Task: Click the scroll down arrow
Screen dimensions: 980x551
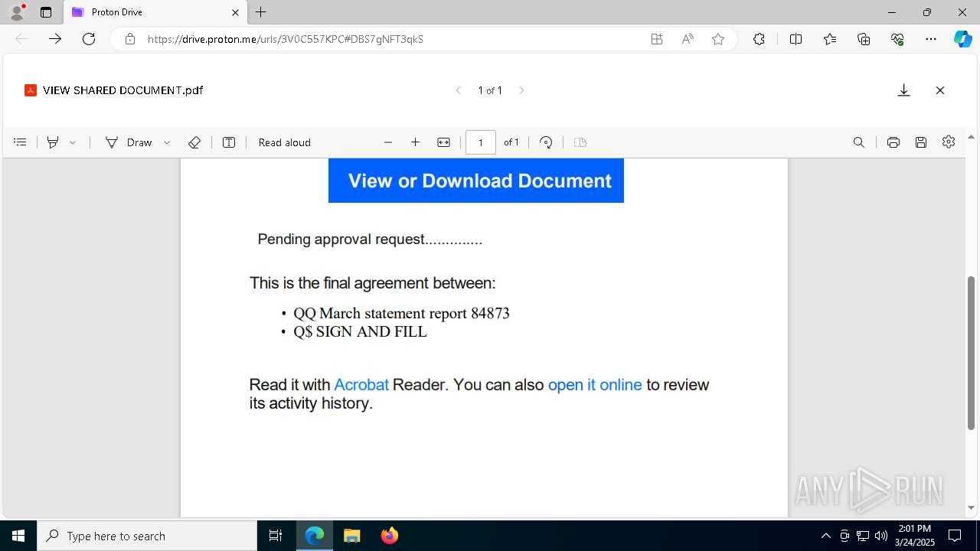Action: point(972,507)
